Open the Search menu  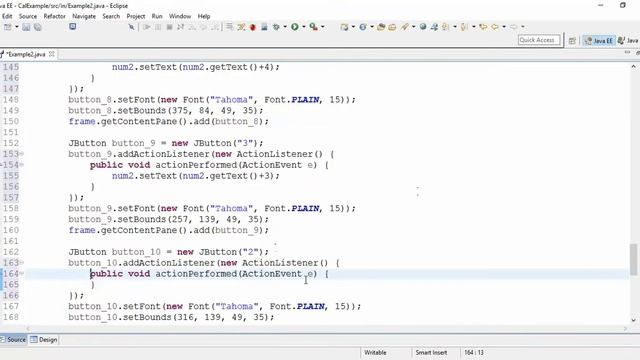point(111,16)
